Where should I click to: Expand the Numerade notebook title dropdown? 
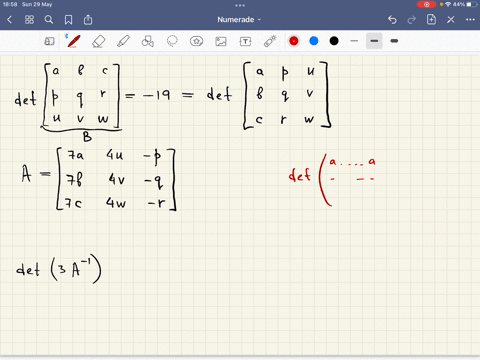pyautogui.click(x=239, y=20)
